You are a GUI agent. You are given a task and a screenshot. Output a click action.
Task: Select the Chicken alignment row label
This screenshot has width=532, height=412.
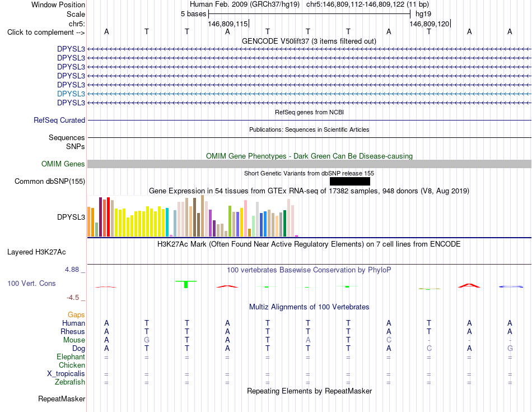(72, 365)
